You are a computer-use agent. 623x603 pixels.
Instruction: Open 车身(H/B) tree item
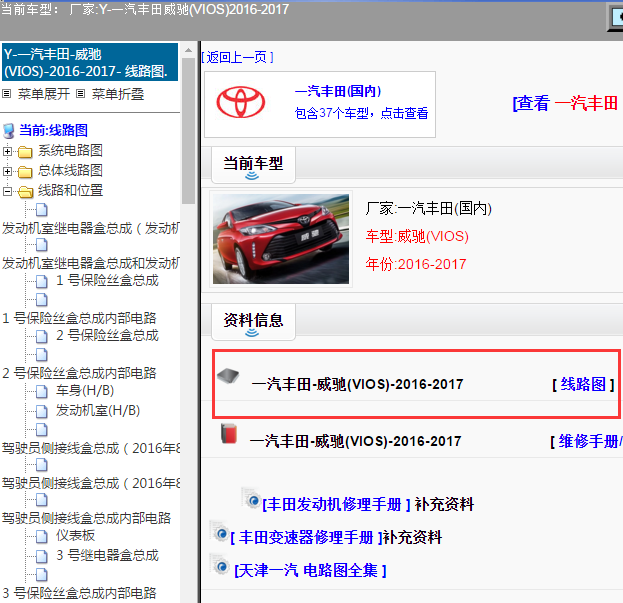point(85,390)
